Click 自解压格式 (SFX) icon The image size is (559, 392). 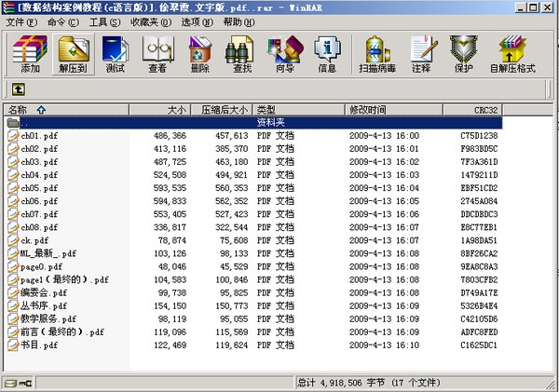click(x=512, y=54)
